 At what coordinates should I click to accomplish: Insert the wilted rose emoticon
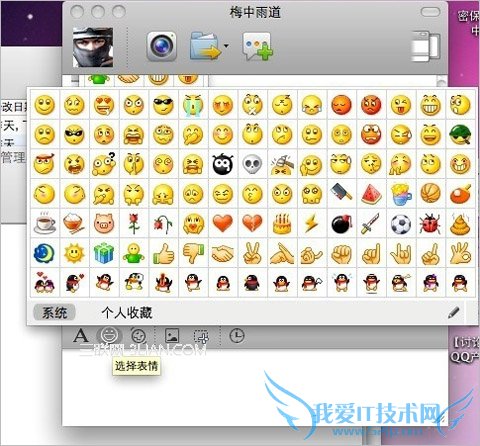click(163, 223)
